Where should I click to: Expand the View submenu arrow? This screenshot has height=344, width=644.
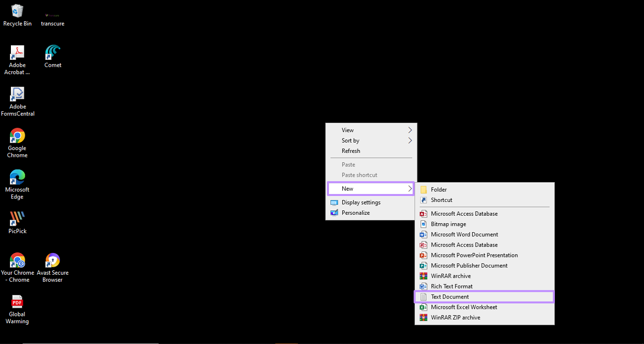click(x=409, y=130)
